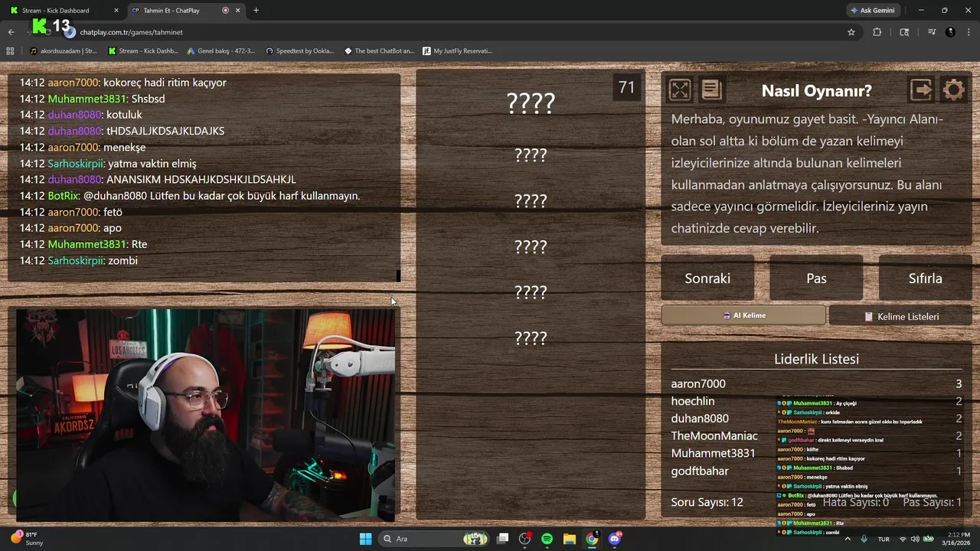Close the Tahmin Et - ChatPlay tab
The width and height of the screenshot is (980, 551).
[x=237, y=11]
